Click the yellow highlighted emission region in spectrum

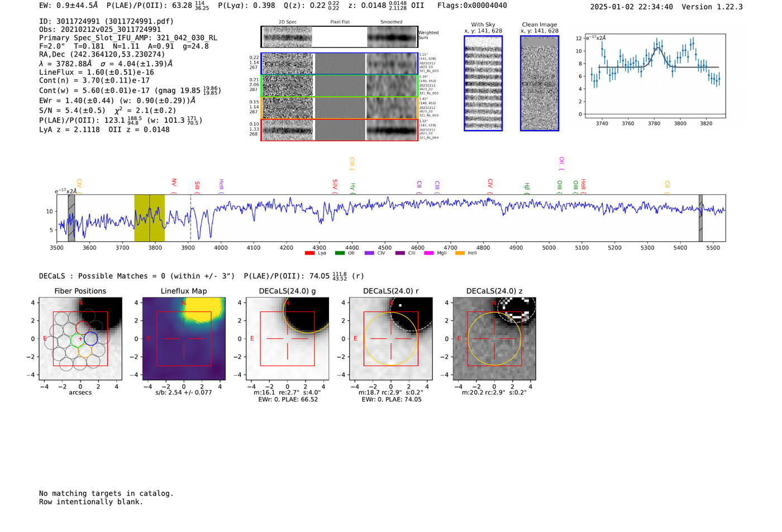[x=149, y=218]
